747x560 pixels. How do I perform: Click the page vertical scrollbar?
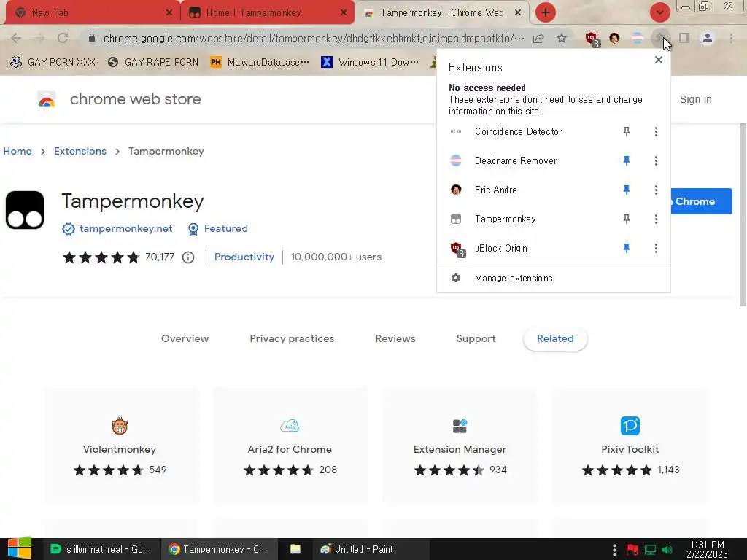(x=743, y=214)
